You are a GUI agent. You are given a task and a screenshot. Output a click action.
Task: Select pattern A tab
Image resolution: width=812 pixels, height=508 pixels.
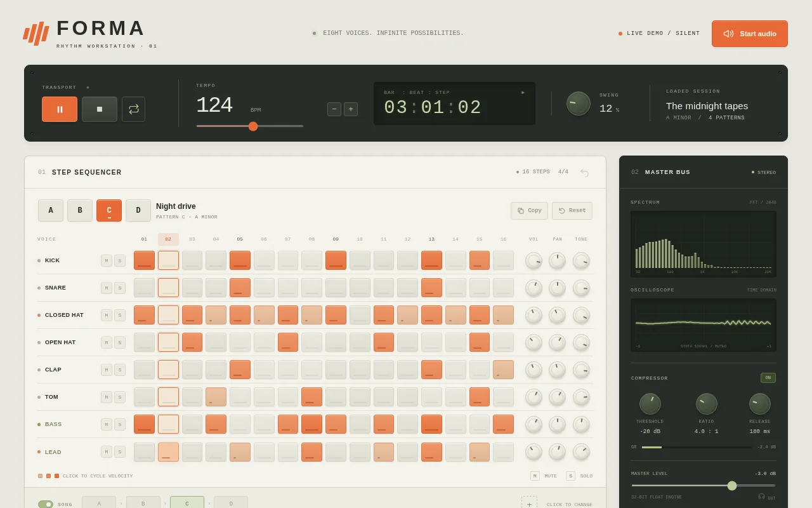pos(51,210)
